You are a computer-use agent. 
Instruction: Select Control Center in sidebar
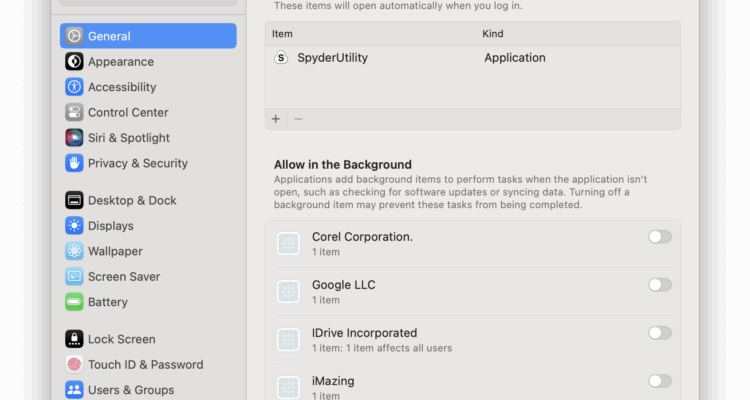[x=148, y=112]
